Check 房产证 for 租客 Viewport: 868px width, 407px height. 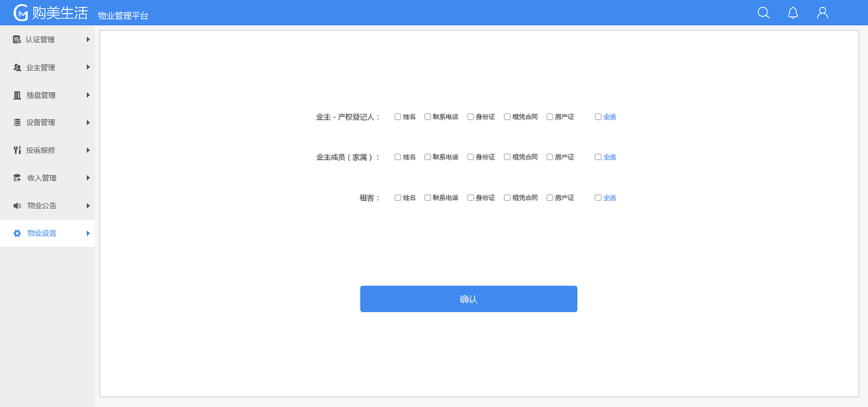click(x=550, y=197)
